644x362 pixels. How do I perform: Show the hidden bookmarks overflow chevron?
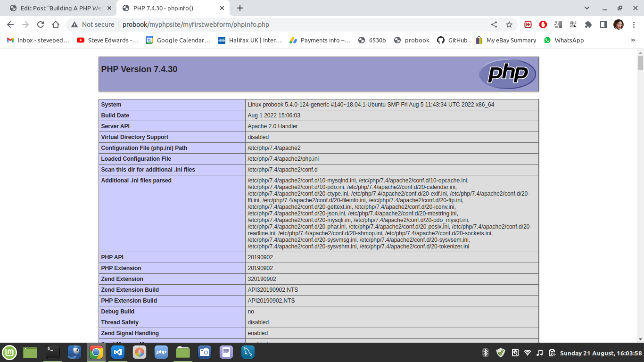click(633, 40)
